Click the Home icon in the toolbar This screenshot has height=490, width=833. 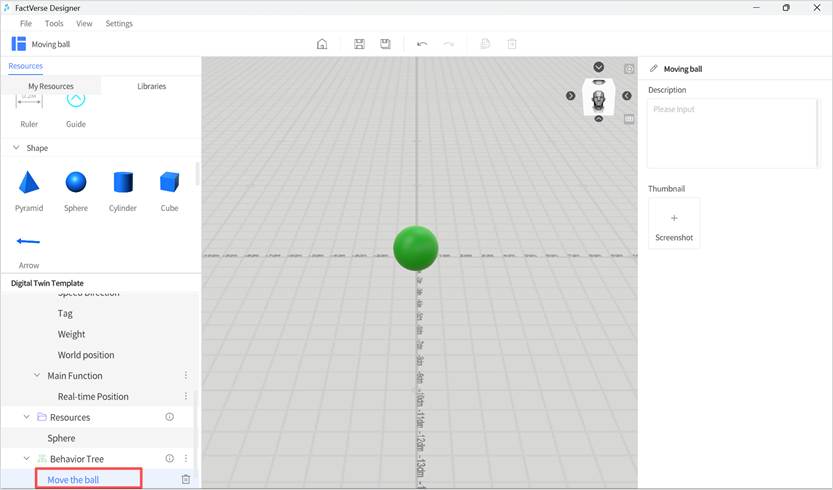322,44
